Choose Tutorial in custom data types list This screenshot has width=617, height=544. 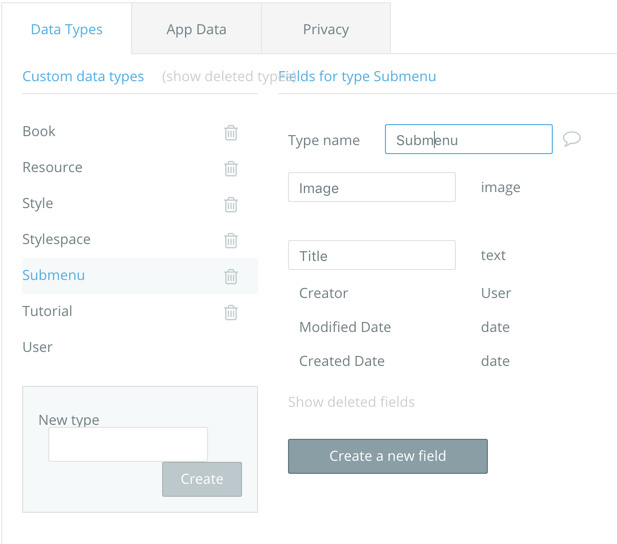(x=47, y=311)
